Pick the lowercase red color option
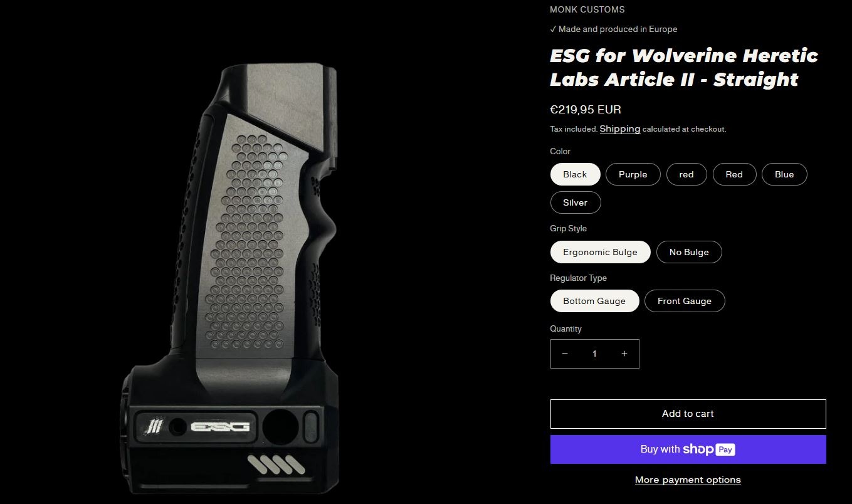This screenshot has height=504, width=852. pyautogui.click(x=686, y=174)
